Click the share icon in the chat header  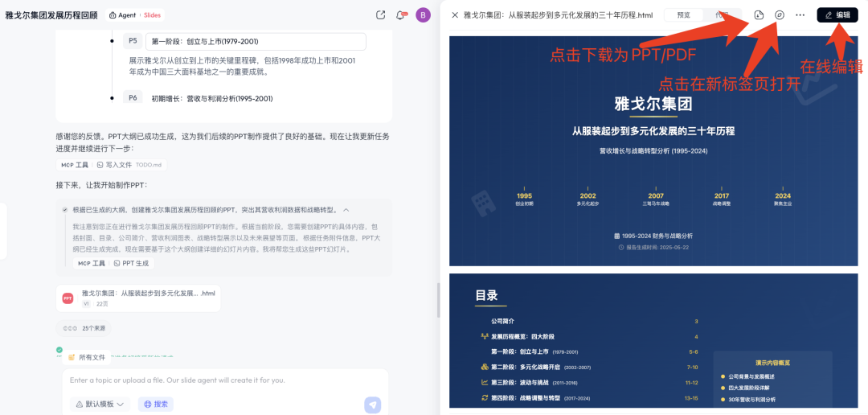pos(380,15)
